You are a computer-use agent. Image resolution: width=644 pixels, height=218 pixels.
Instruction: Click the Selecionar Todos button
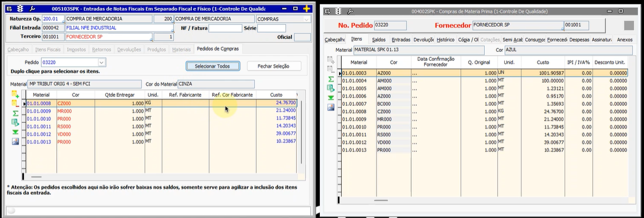tap(212, 66)
